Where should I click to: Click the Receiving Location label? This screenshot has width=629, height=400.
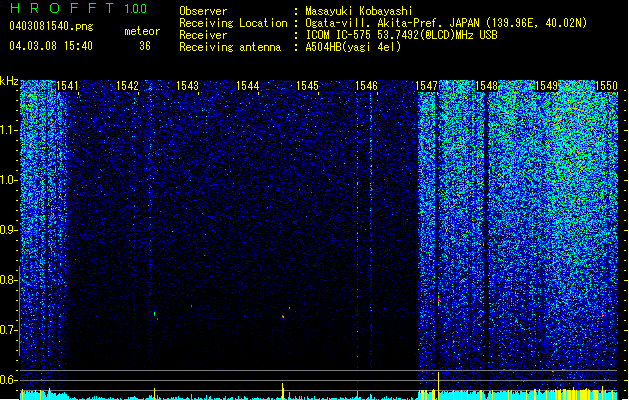pyautogui.click(x=233, y=23)
